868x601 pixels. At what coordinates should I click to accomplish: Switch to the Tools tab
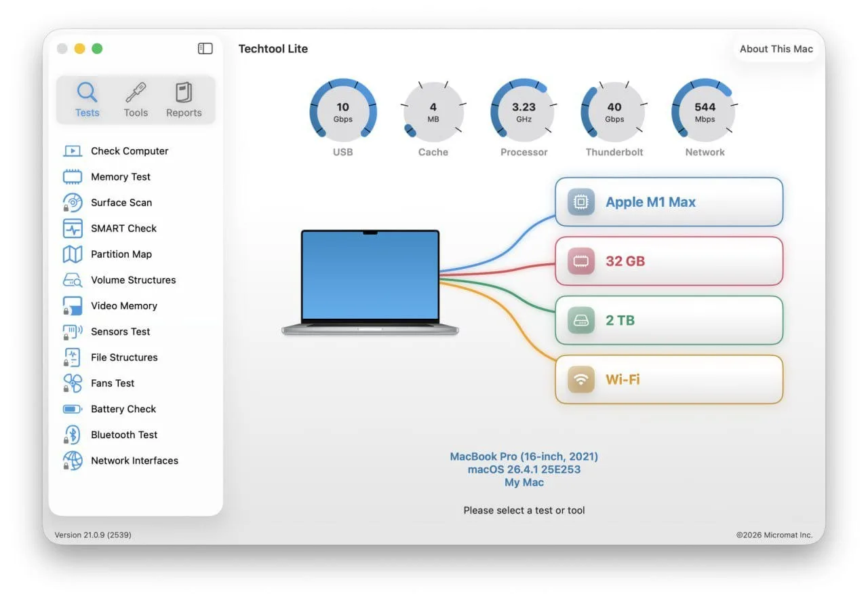[136, 100]
